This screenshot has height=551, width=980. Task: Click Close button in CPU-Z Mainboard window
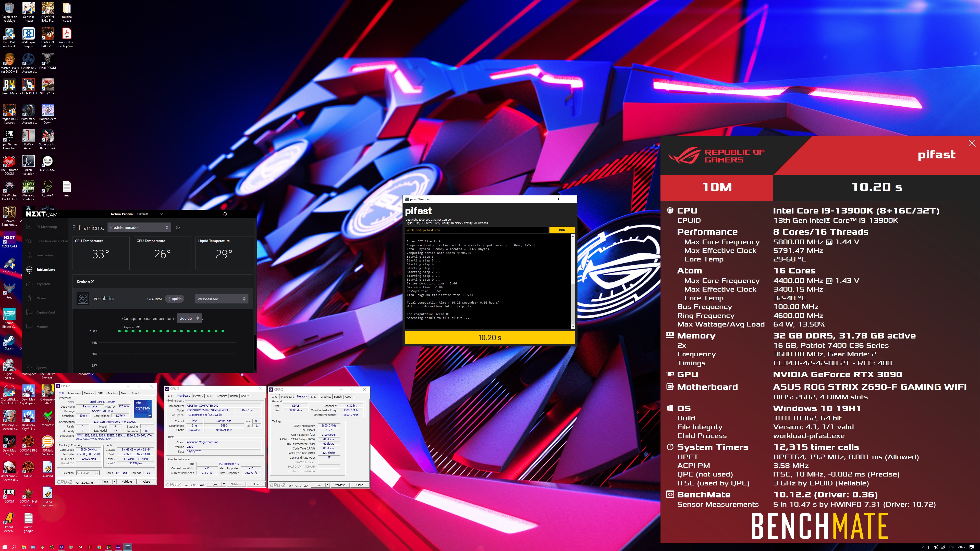click(x=256, y=484)
